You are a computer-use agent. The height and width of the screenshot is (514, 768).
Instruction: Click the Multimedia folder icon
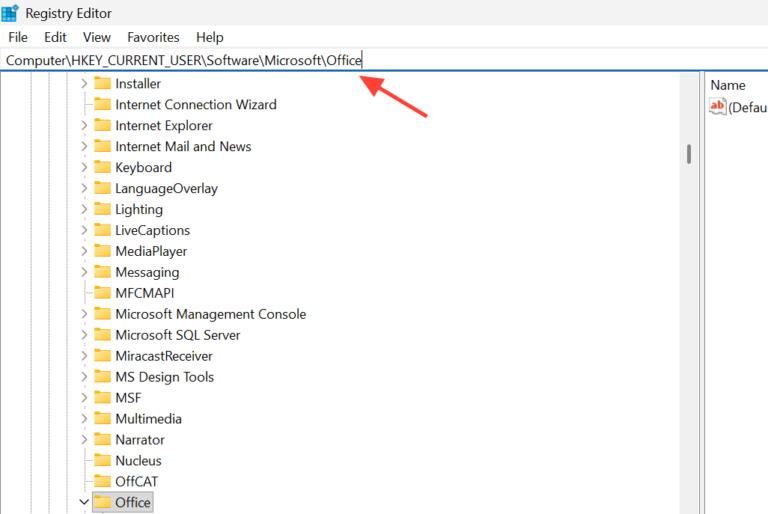[102, 418]
